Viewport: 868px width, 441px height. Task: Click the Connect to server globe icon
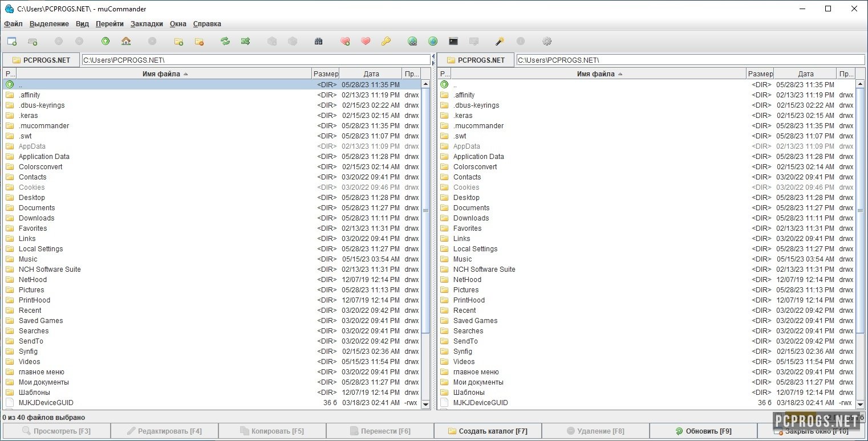(x=412, y=41)
